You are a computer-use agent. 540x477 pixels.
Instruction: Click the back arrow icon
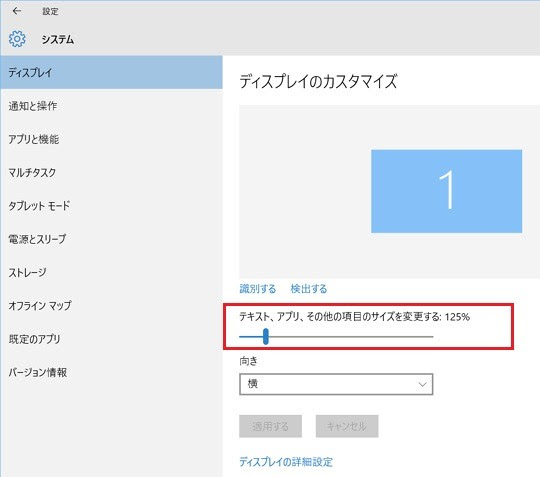pyautogui.click(x=17, y=11)
